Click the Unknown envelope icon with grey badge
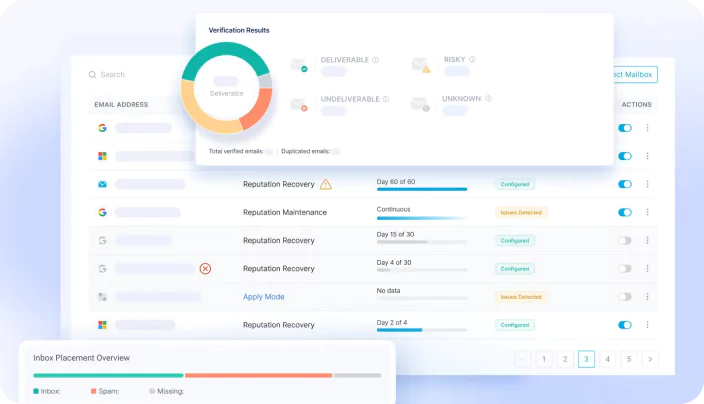704x404 pixels. pyautogui.click(x=420, y=104)
